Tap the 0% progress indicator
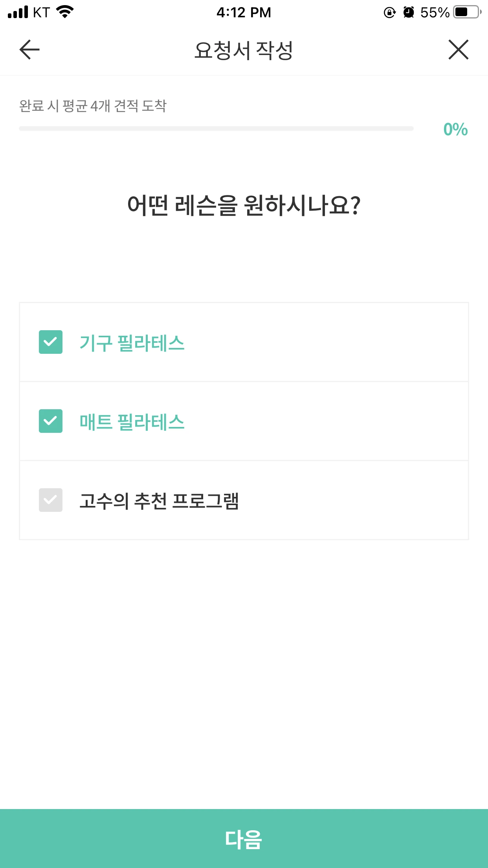Screen dimensions: 488x868 coord(455,129)
